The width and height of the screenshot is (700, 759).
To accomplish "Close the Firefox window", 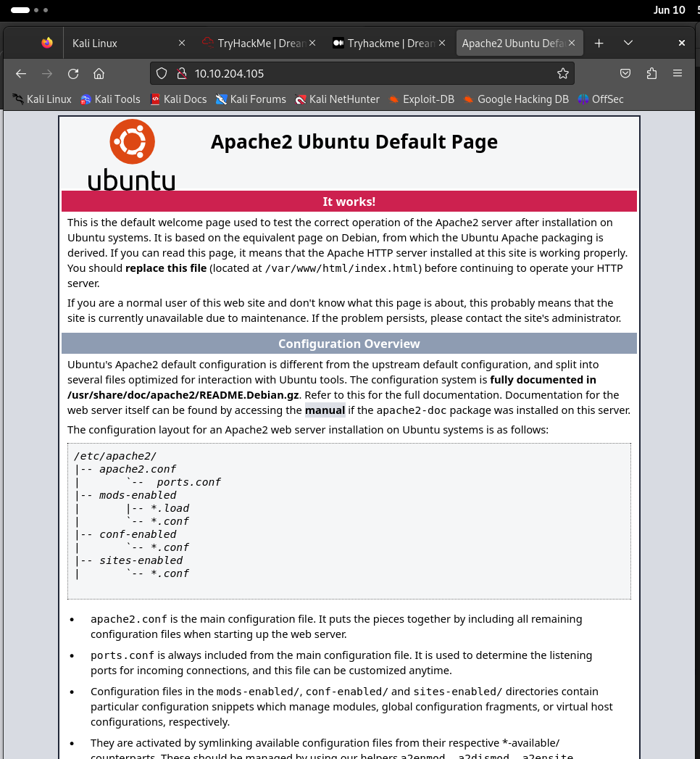I will pos(682,43).
